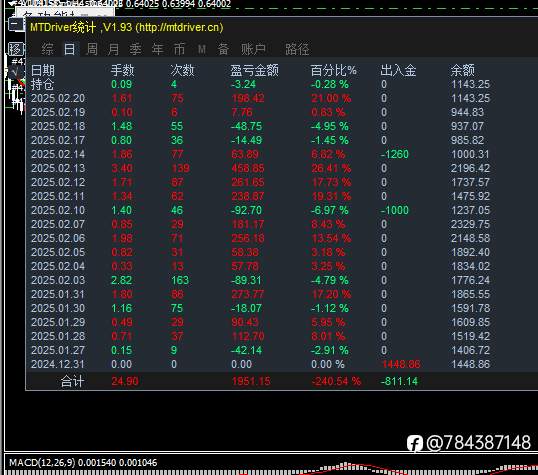Select the 2025.01.31 date row
Screen dimensions: 538x475
pos(58,294)
